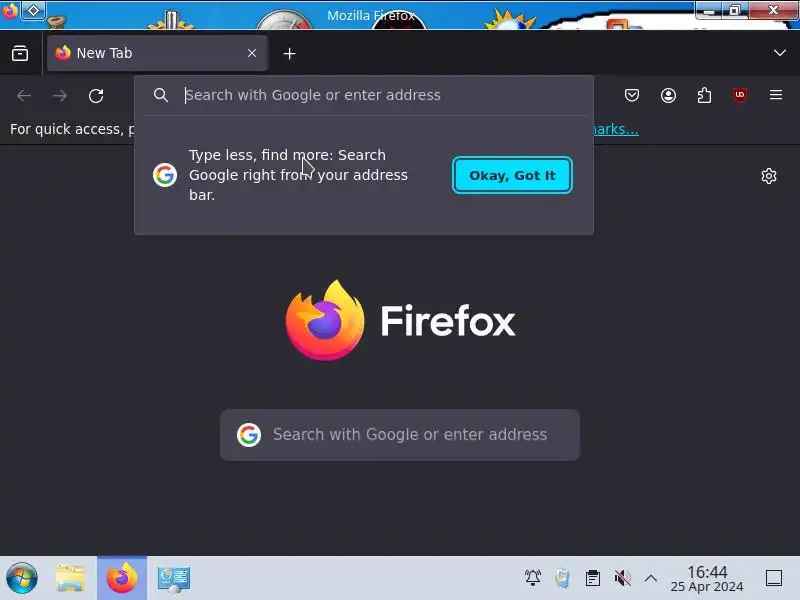Image resolution: width=800 pixels, height=600 pixels.
Task: Minimize the Mozilla Firefox window
Action: click(x=709, y=10)
